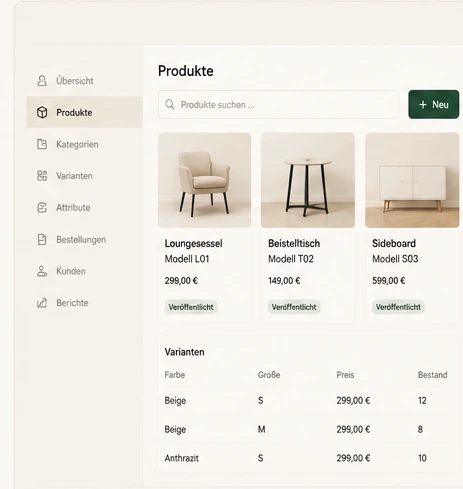
Task: Select Beige in the size M row
Action: point(175,429)
